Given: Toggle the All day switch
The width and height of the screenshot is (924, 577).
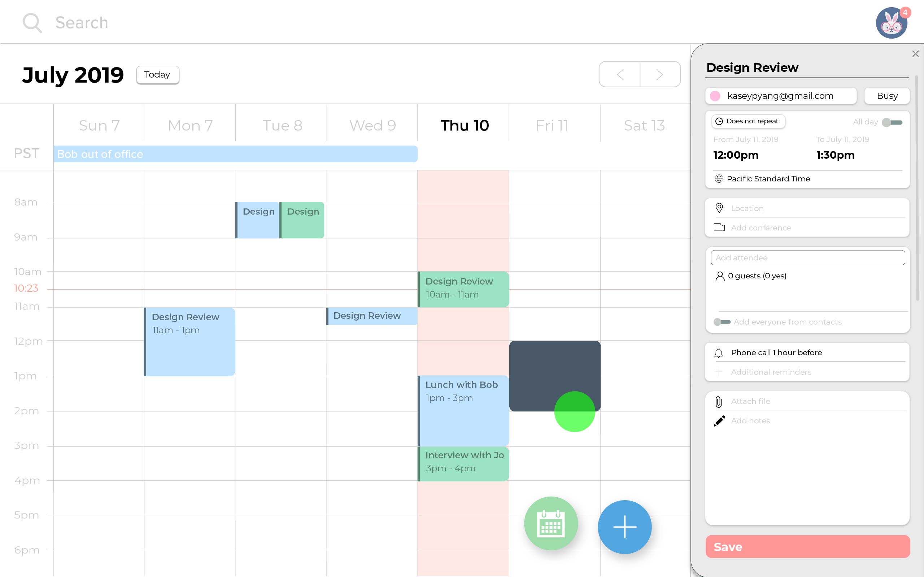Looking at the screenshot, I should coord(892,123).
